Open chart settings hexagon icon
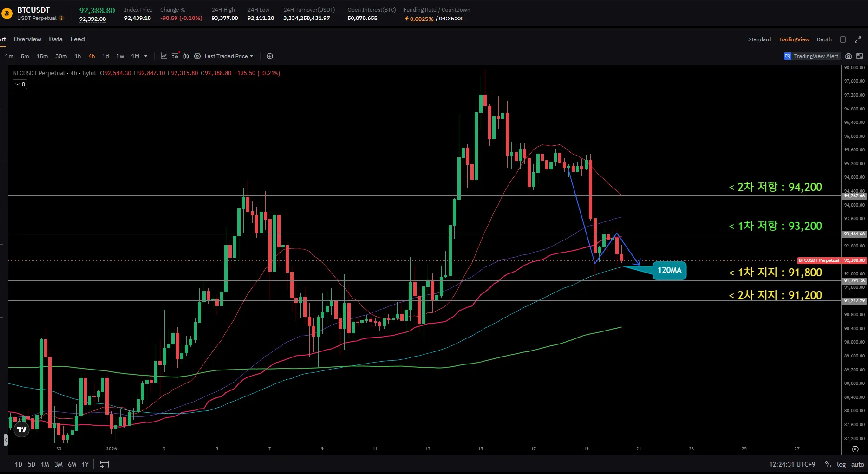The width and height of the screenshot is (868, 474). 197,56
